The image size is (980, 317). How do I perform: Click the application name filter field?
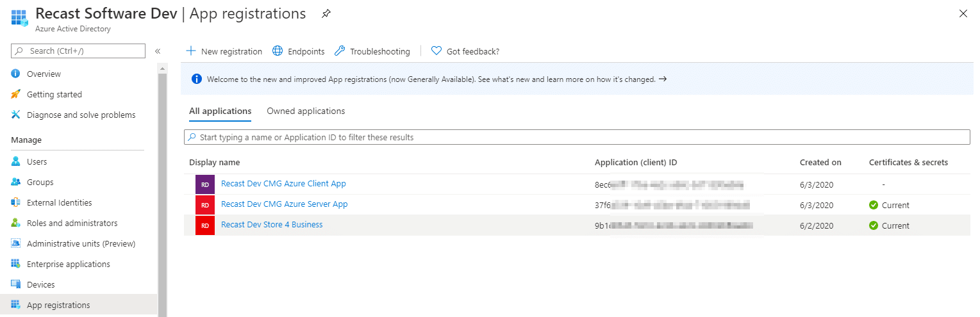click(x=577, y=137)
